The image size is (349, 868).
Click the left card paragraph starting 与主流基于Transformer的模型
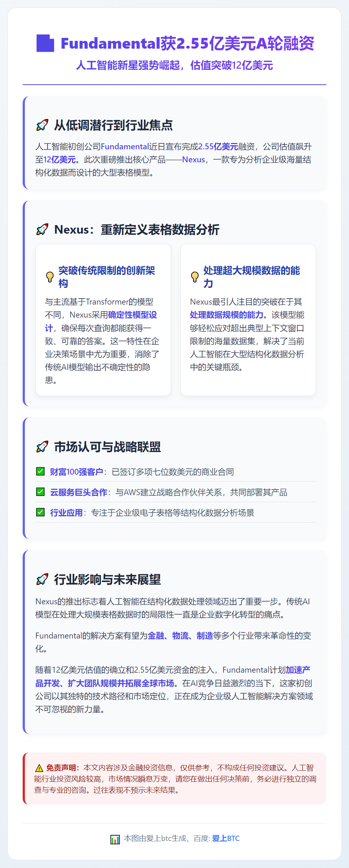coord(103,341)
